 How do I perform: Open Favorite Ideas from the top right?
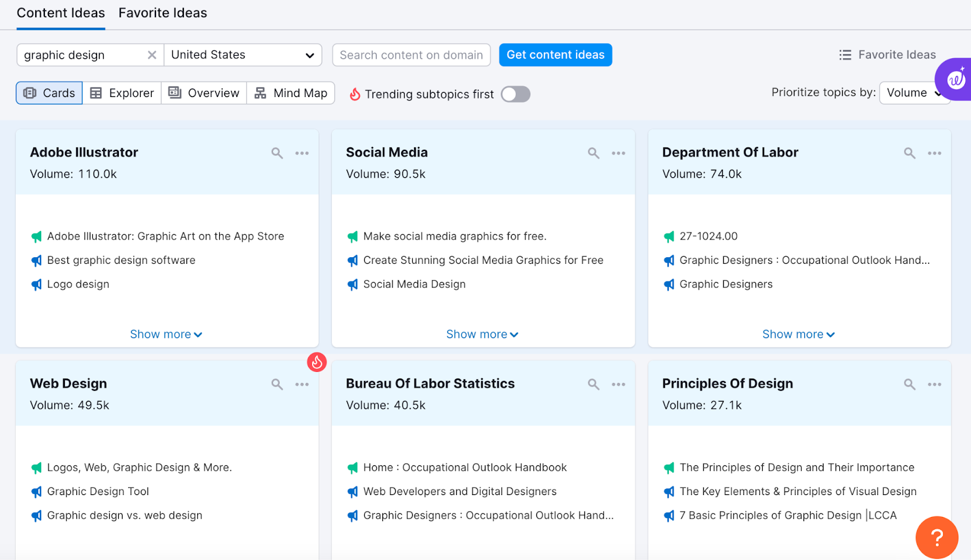(887, 54)
